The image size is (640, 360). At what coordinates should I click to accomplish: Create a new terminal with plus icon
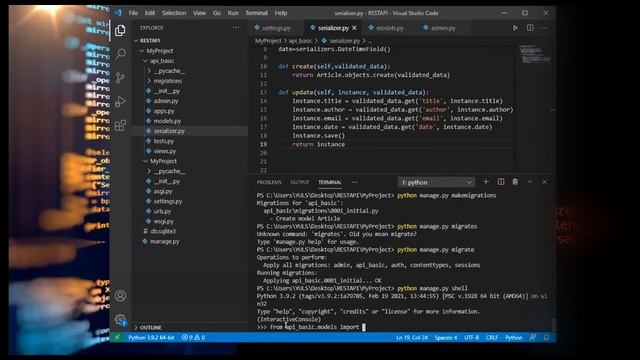(x=486, y=182)
